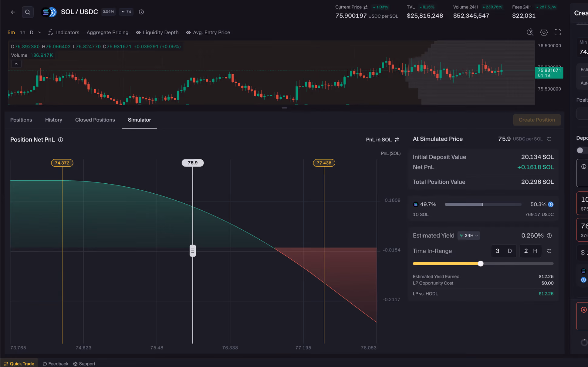Open the Feedback link
The height and width of the screenshot is (367, 588).
click(56, 364)
